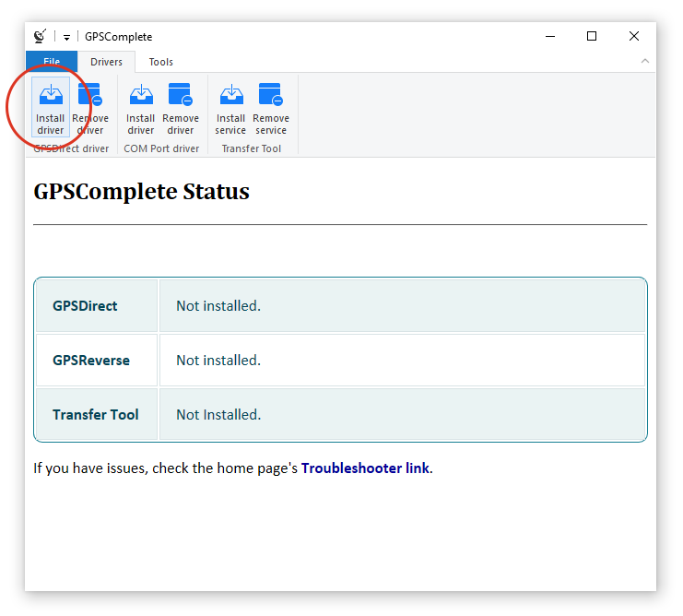
Task: Click the COM Port driver group label
Action: click(161, 148)
